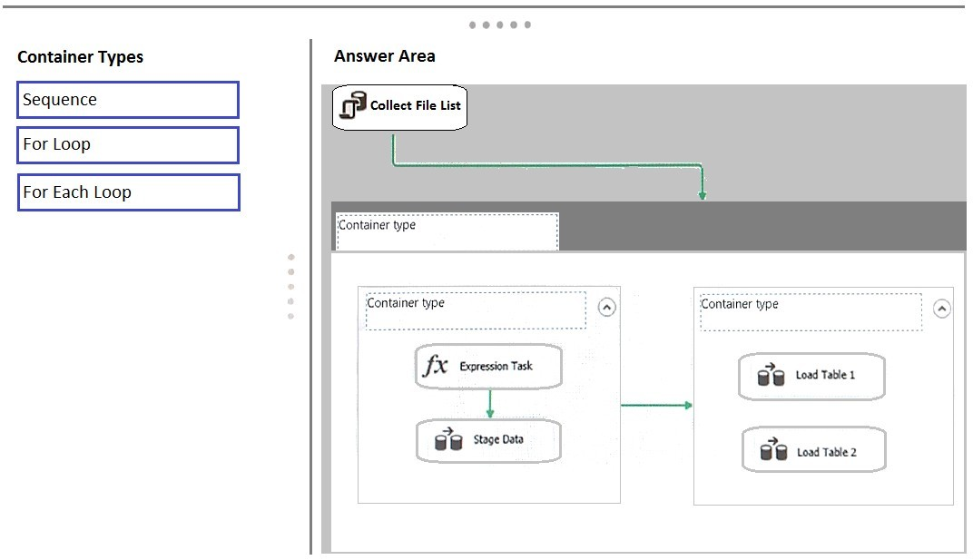
Task: Click the Container type box above Expression Task
Action: [x=476, y=310]
